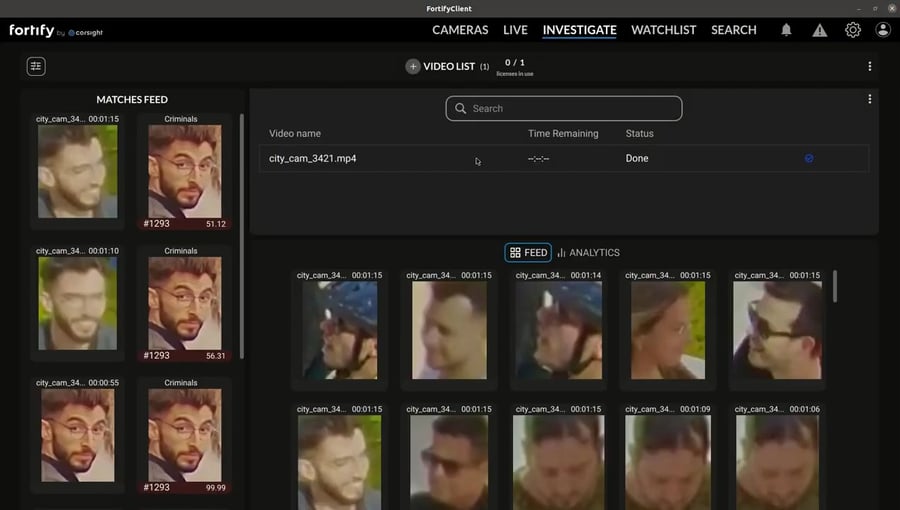
Task: Open the WATCHLIST tab
Action: (663, 30)
